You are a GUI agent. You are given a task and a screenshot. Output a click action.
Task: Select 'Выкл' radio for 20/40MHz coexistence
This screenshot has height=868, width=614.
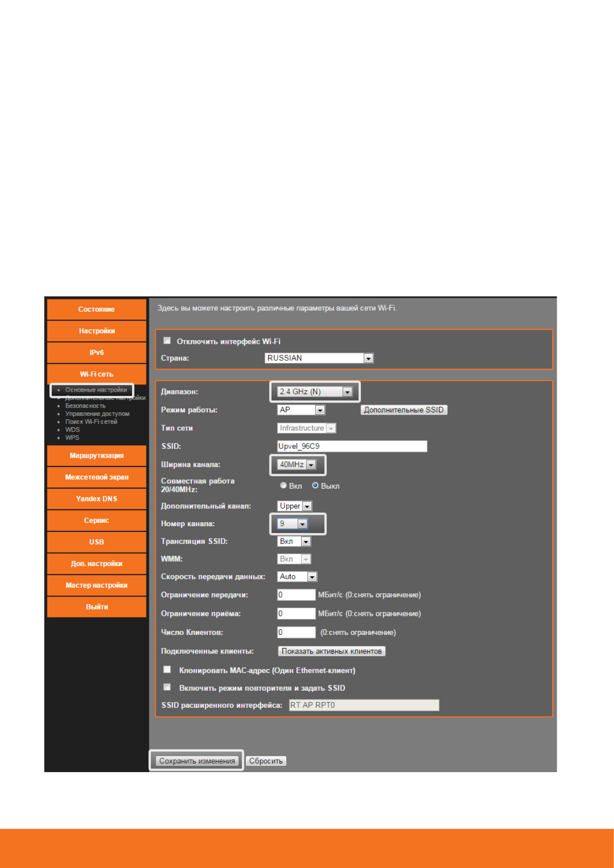(x=315, y=486)
